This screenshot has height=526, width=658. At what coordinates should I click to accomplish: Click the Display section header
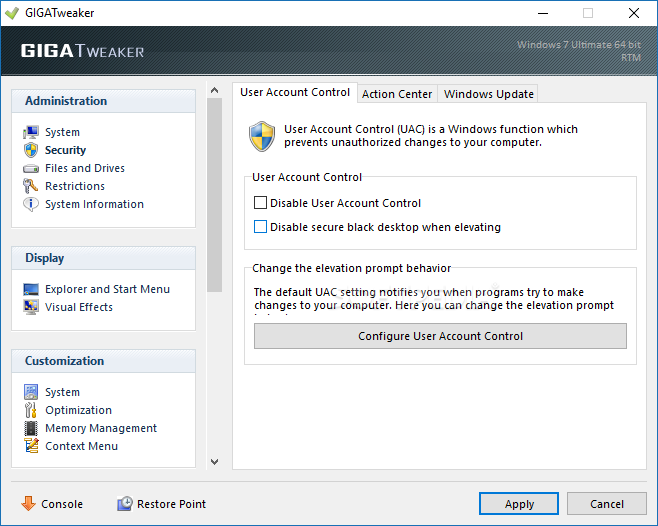point(103,258)
